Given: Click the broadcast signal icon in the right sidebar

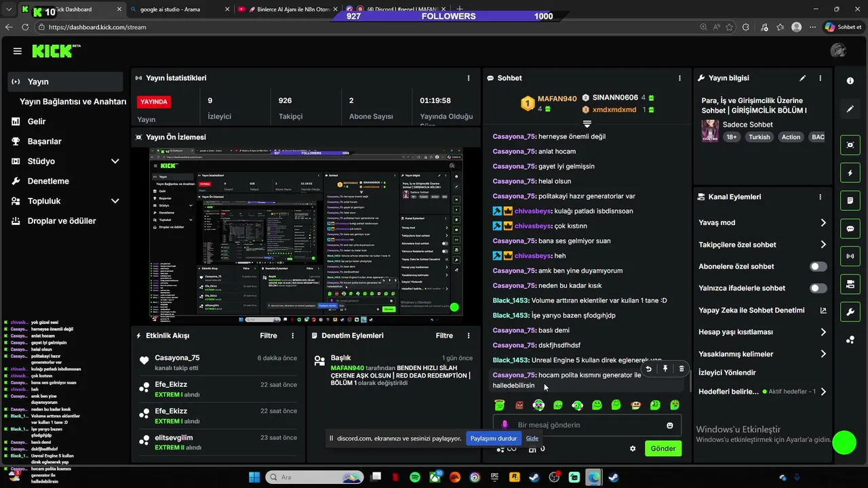Looking at the screenshot, I should pyautogui.click(x=850, y=256).
